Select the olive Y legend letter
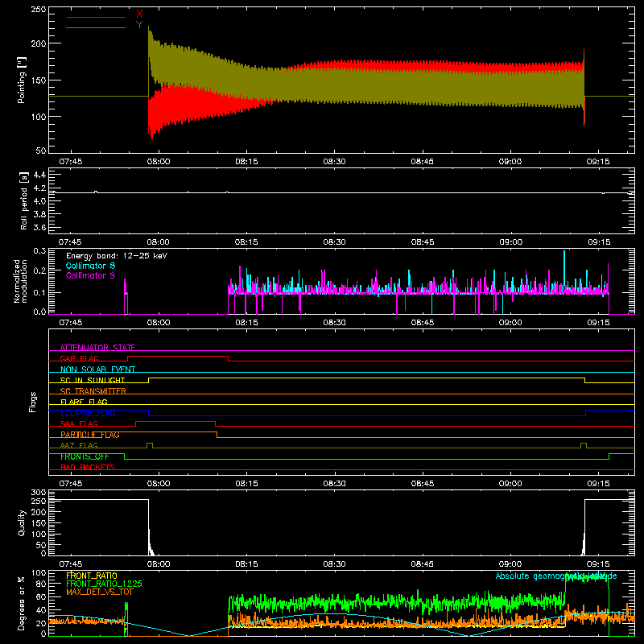 (x=139, y=25)
